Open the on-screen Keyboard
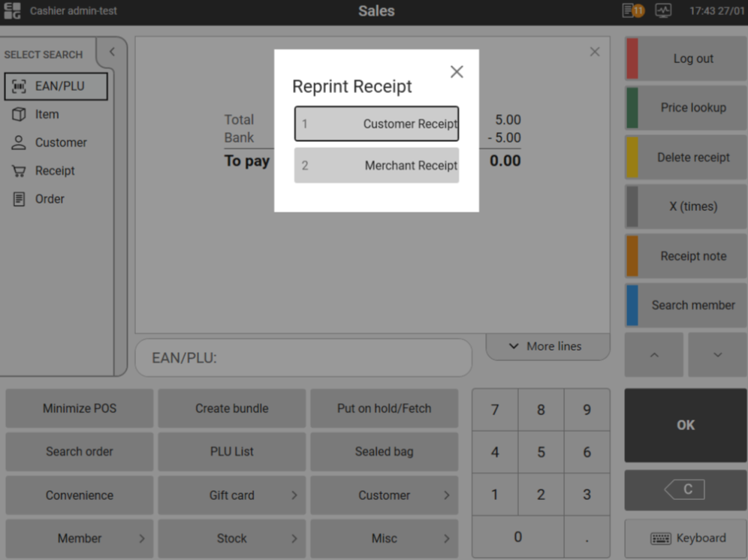The width and height of the screenshot is (748, 560). (x=686, y=538)
